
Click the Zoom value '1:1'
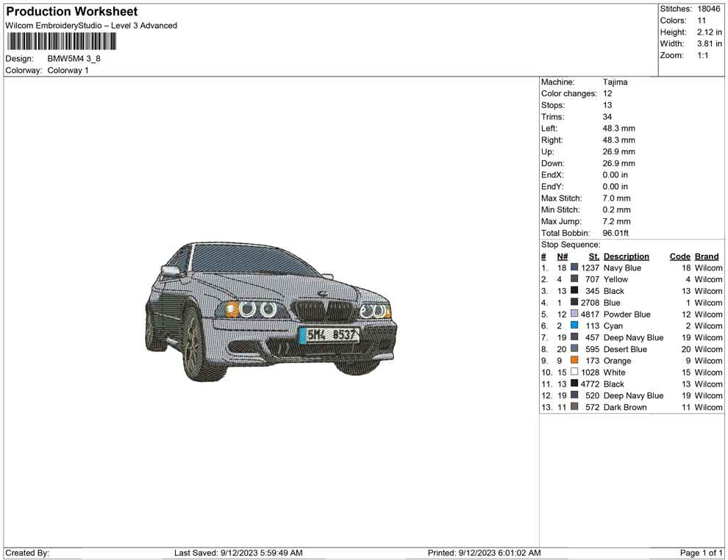coord(702,55)
